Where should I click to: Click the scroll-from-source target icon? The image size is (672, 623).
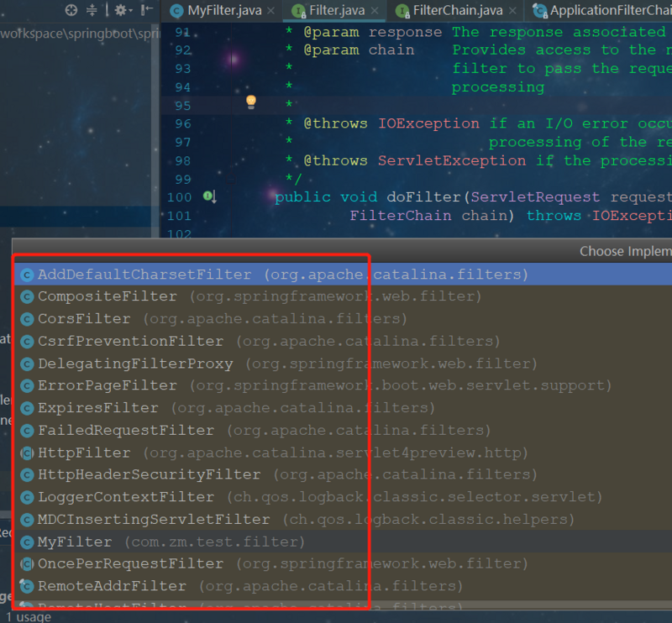click(x=71, y=10)
